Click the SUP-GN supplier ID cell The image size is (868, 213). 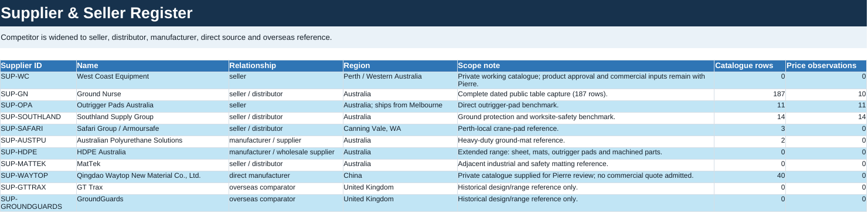click(x=38, y=94)
